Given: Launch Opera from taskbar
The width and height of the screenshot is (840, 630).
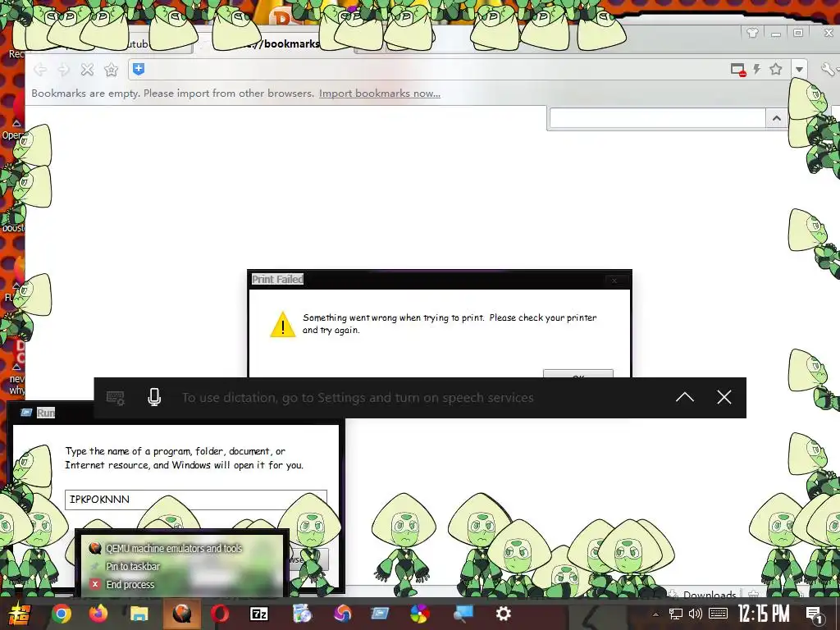Looking at the screenshot, I should 220,614.
